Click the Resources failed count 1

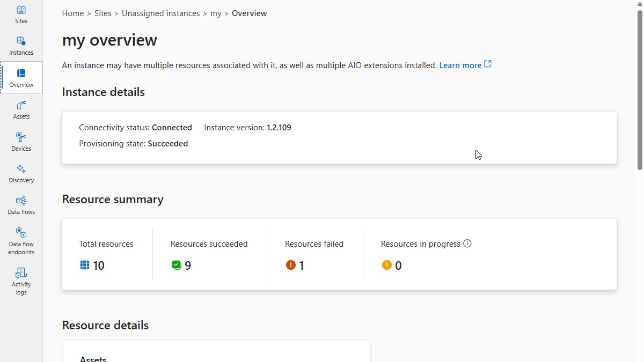pyautogui.click(x=302, y=265)
